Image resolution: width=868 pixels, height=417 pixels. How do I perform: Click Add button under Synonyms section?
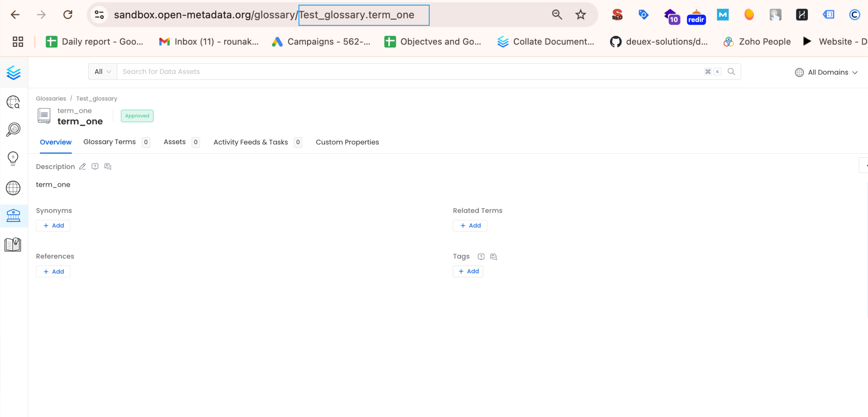pyautogui.click(x=54, y=225)
